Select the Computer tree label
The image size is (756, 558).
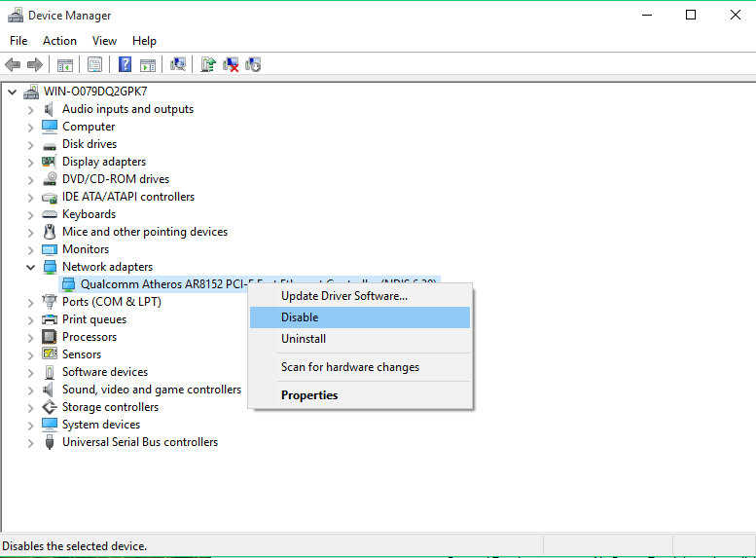(89, 127)
